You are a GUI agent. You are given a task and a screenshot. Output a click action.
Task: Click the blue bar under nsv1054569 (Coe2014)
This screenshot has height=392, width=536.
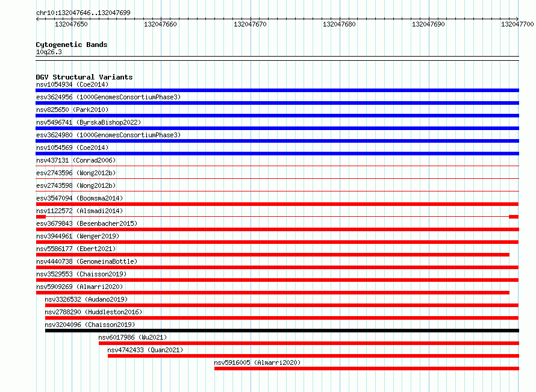[x=277, y=154]
